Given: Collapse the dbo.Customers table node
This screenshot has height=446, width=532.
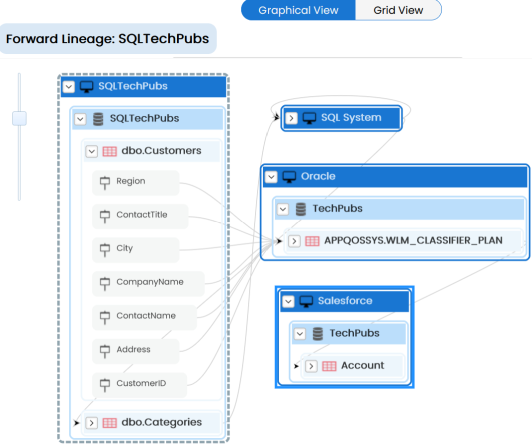Looking at the screenshot, I should pyautogui.click(x=92, y=151).
